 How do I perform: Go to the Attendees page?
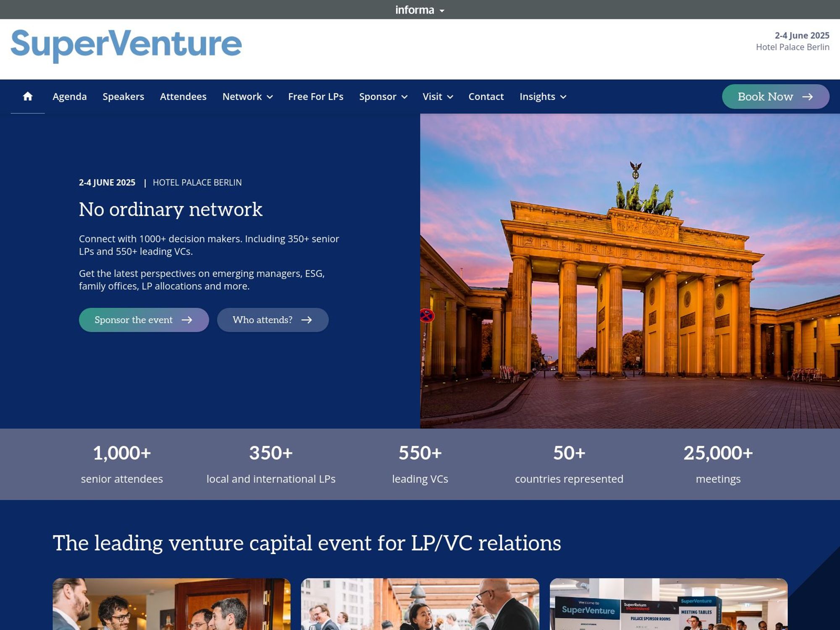coord(183,97)
